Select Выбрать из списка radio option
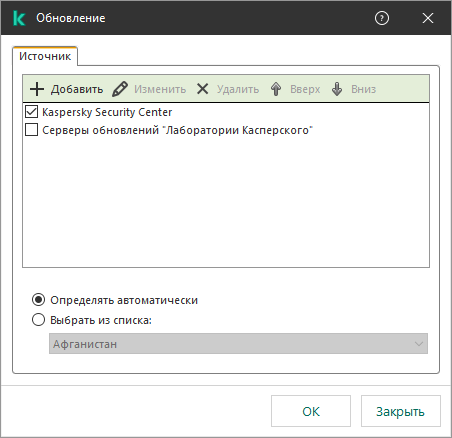452x438 pixels. (38, 320)
